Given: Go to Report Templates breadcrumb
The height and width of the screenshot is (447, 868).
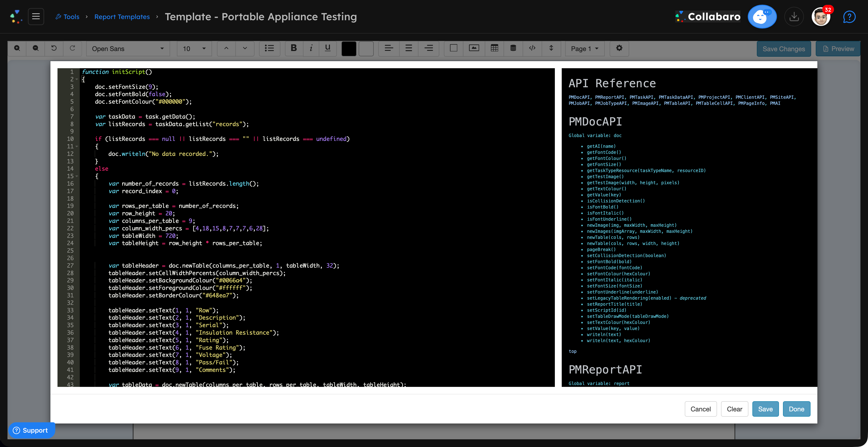Looking at the screenshot, I should point(122,17).
